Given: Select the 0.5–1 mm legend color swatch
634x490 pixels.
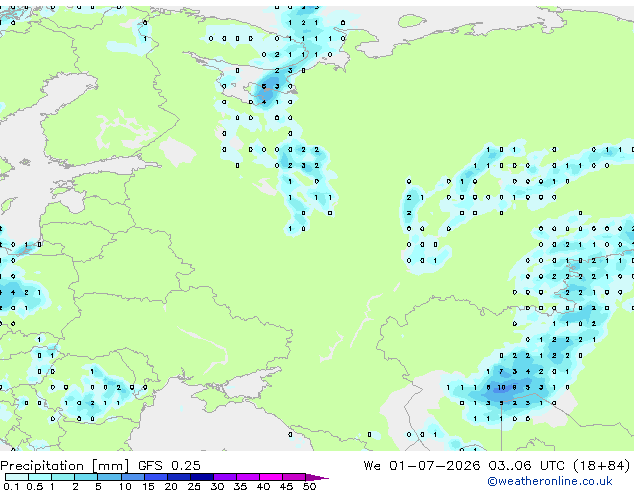Looking at the screenshot, I should pyautogui.click(x=40, y=477).
